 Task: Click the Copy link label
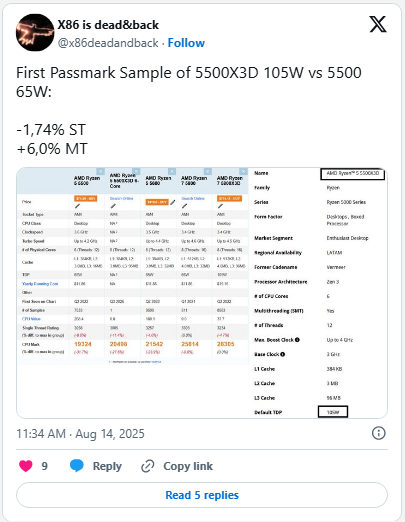188,466
